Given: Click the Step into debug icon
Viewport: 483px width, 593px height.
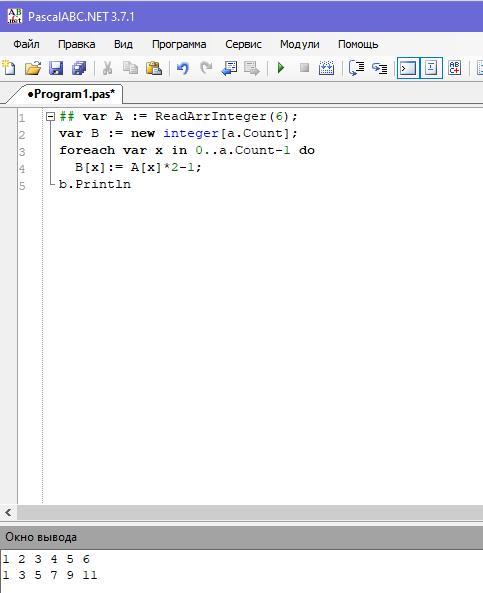Looking at the screenshot, I should (x=379, y=68).
